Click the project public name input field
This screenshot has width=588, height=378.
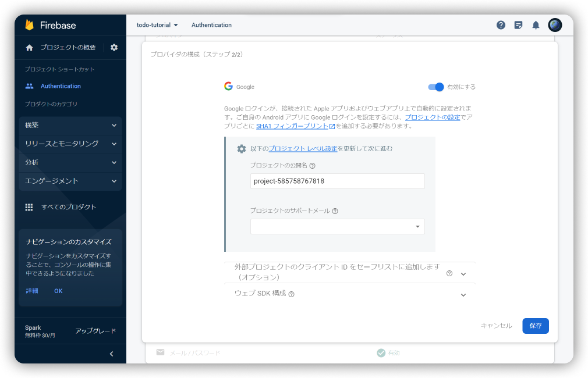(x=338, y=181)
